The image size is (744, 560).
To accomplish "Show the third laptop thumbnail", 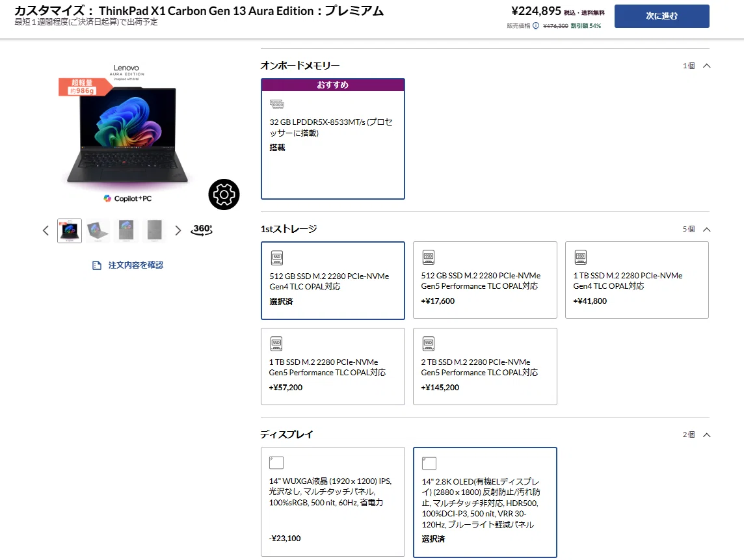I will point(126,231).
